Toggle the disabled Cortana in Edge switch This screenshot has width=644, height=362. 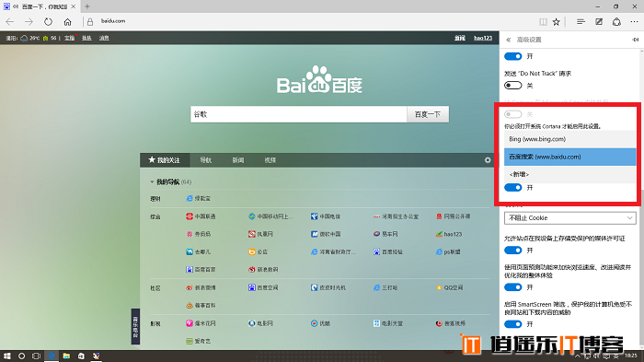[512, 114]
